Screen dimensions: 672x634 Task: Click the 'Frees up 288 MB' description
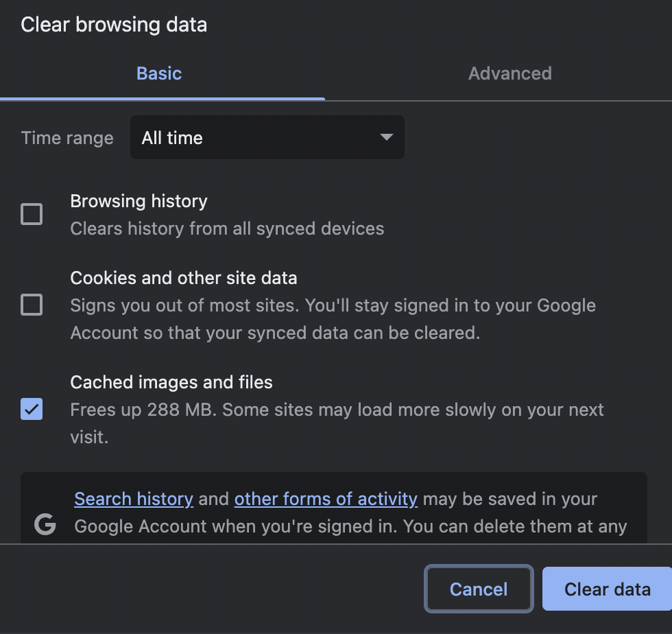coord(336,410)
